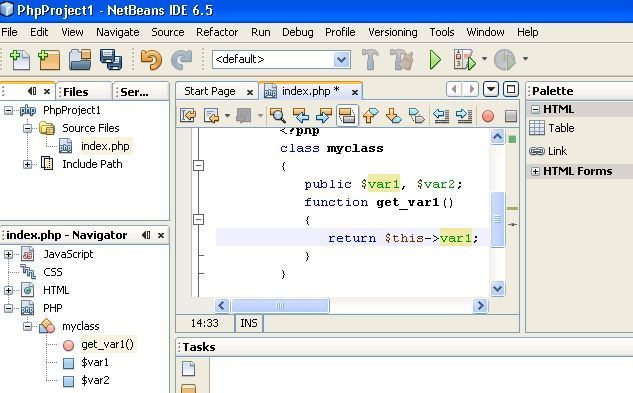The image size is (633, 393).
Task: Click editor vertical scroll down arrow
Action: point(497,288)
